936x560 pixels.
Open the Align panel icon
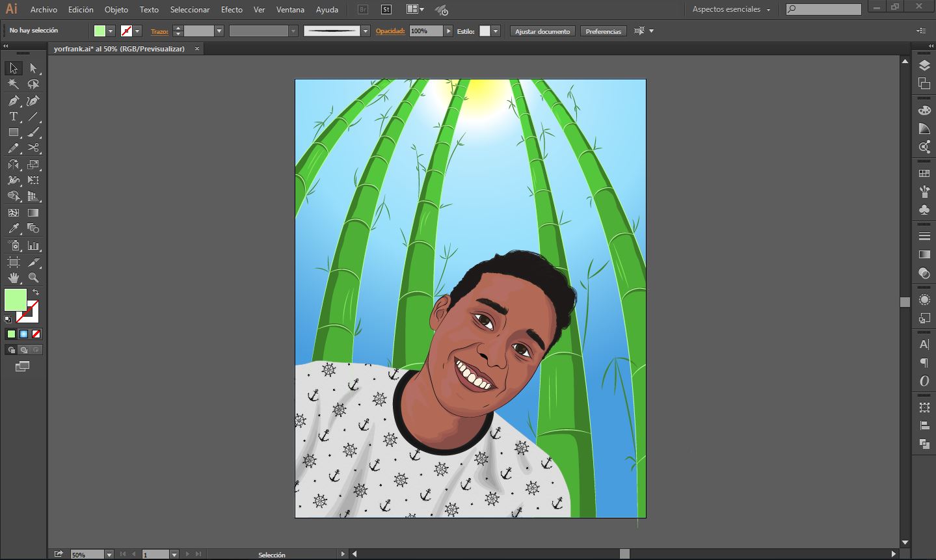click(924, 426)
